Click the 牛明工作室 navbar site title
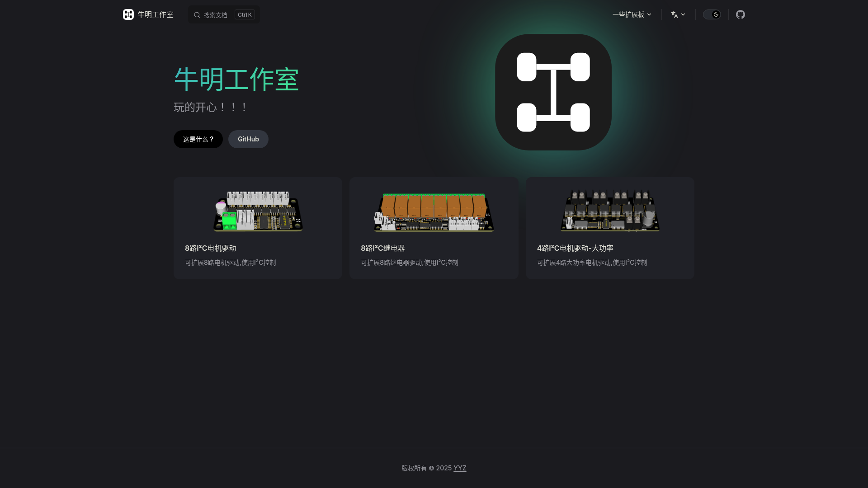This screenshot has width=868, height=488. coord(156,14)
